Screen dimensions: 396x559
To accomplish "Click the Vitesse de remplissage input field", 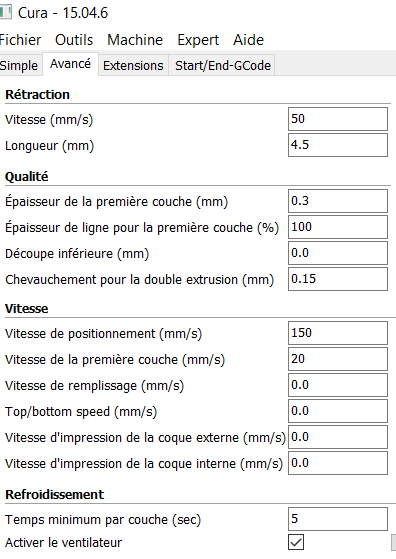I will [338, 385].
